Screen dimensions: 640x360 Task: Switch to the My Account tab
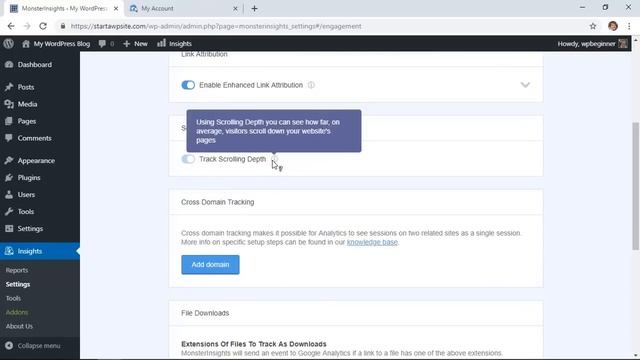(184, 9)
